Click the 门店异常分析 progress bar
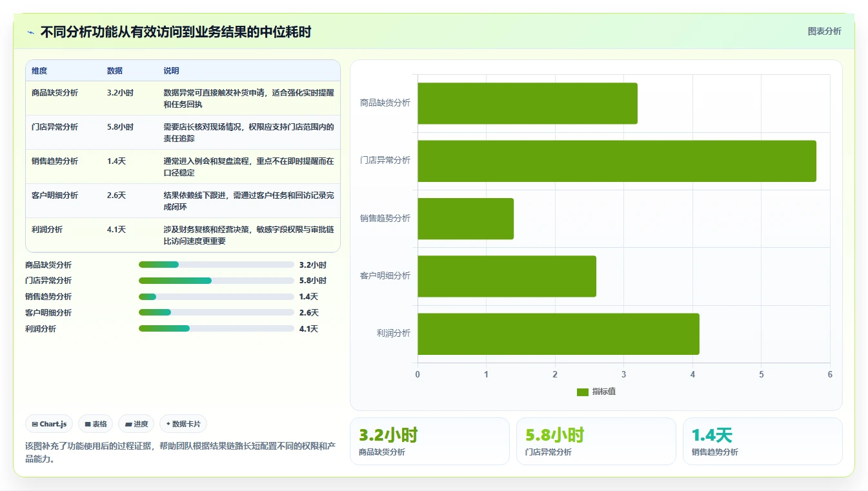This screenshot has height=491, width=868. coord(216,281)
